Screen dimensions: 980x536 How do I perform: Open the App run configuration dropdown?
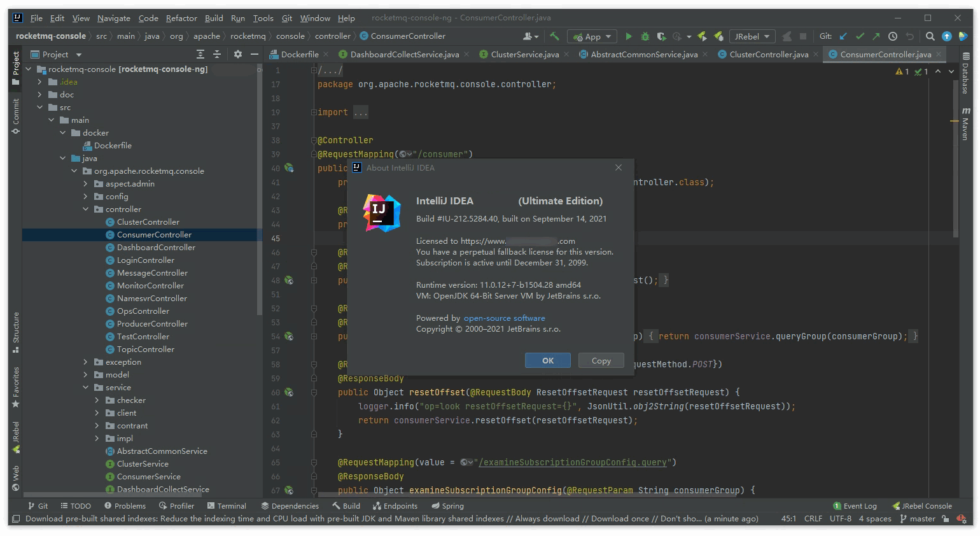pos(592,36)
